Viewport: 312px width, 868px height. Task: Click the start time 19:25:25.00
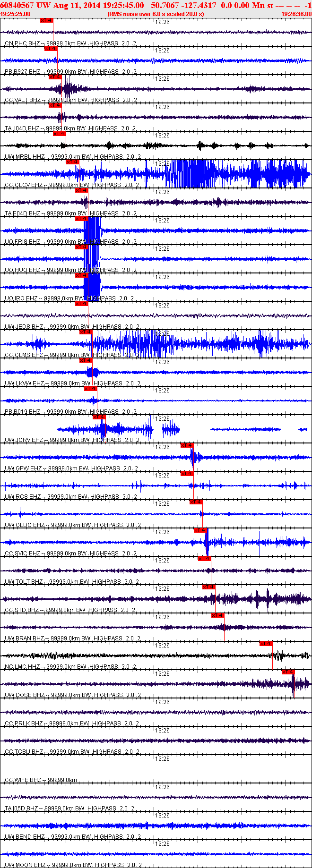coord(16,14)
